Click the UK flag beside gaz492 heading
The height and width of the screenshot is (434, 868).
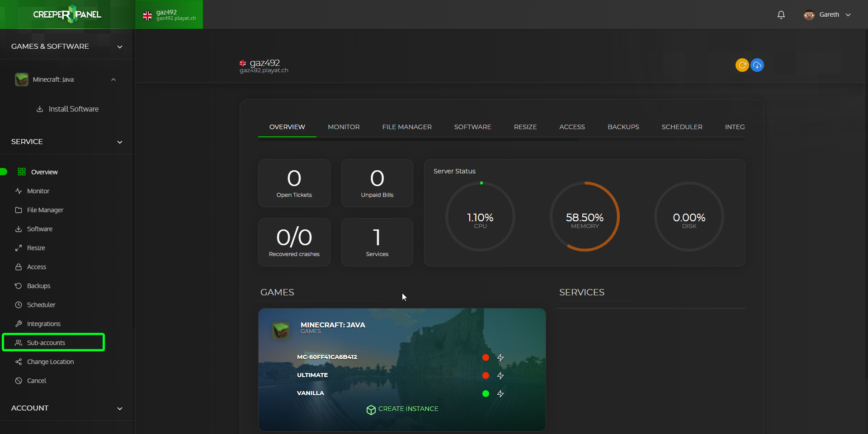tap(243, 63)
